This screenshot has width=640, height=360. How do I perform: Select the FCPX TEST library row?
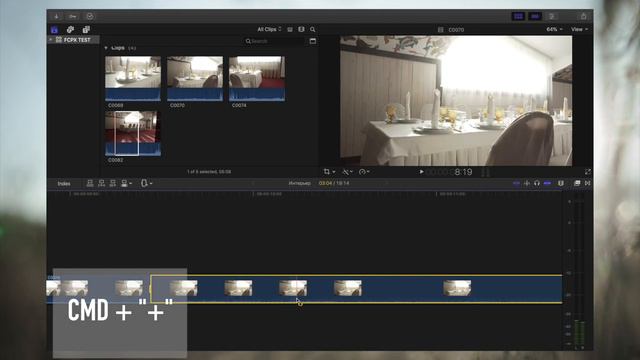(73, 40)
